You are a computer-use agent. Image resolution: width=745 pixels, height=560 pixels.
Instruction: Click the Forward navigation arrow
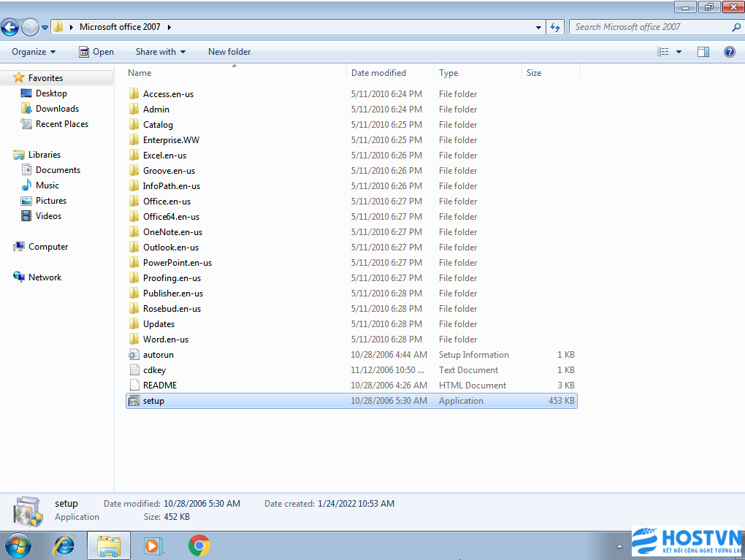[30, 27]
